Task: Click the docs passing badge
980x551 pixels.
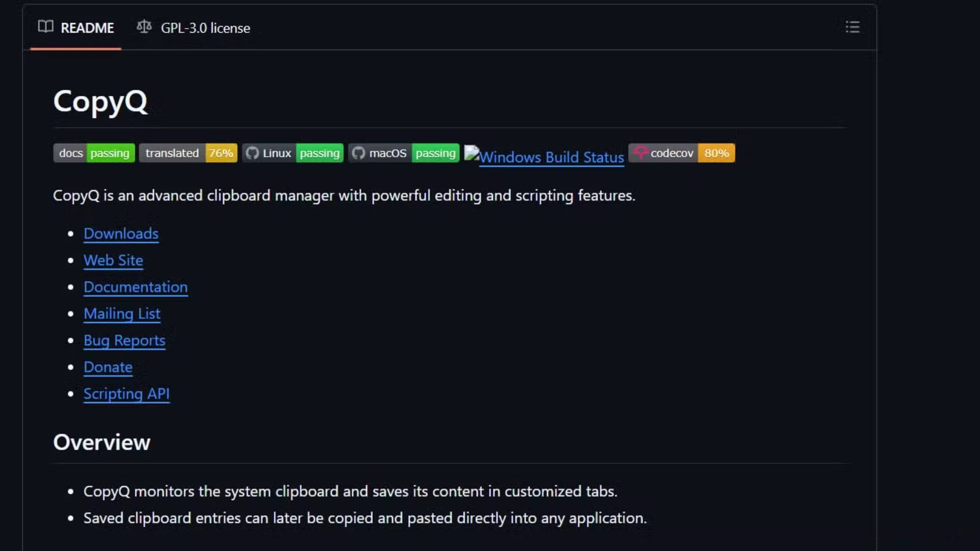Action: [94, 153]
